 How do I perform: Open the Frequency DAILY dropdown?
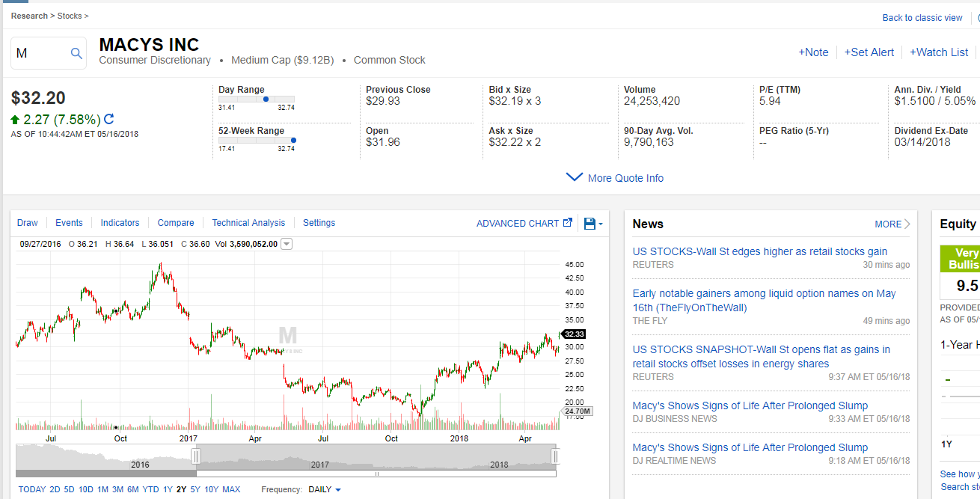click(325, 489)
